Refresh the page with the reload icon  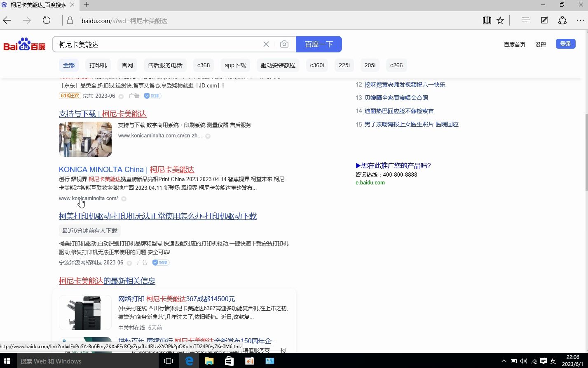(46, 20)
